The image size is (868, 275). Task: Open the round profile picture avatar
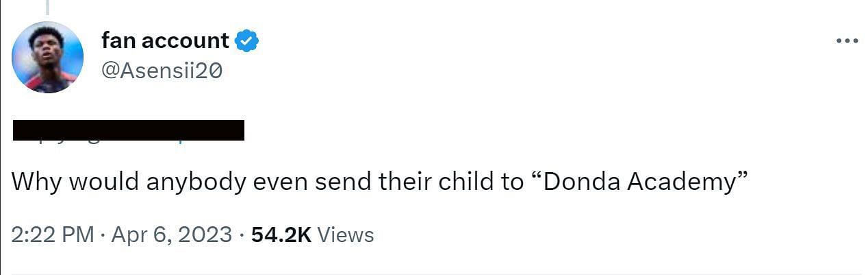click(48, 57)
